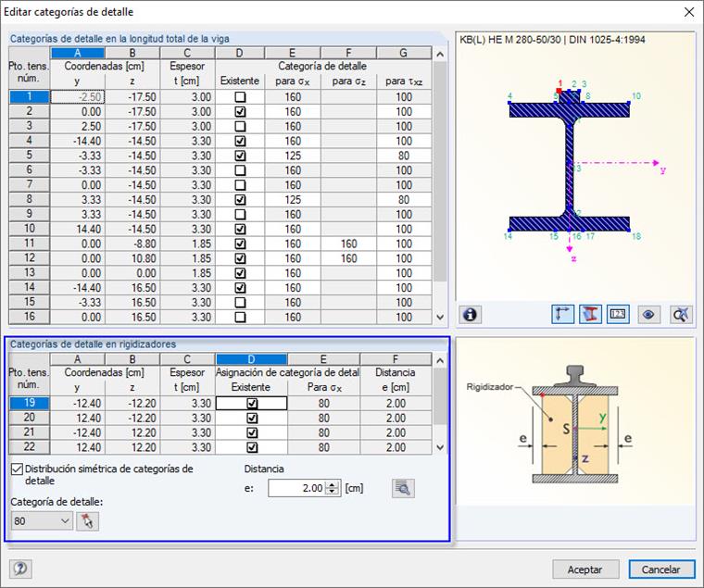This screenshot has width=704, height=588.
Task: Select column header F in rigidizadores table
Action: [396, 359]
